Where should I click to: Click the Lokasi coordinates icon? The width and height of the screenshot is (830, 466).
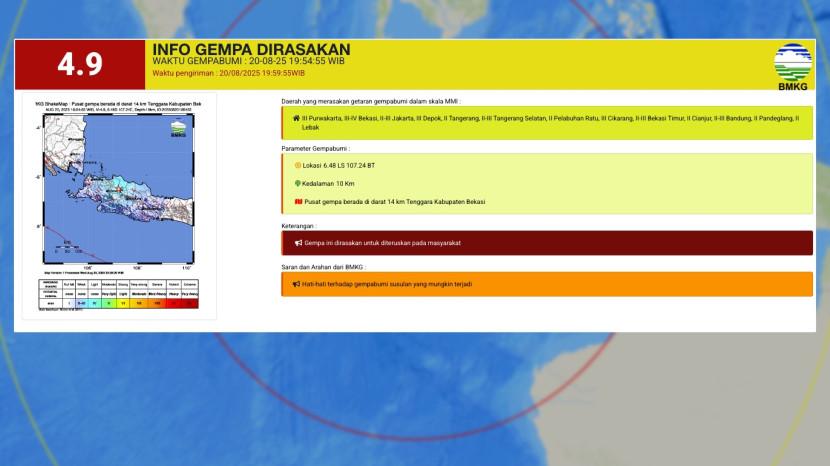[298, 165]
